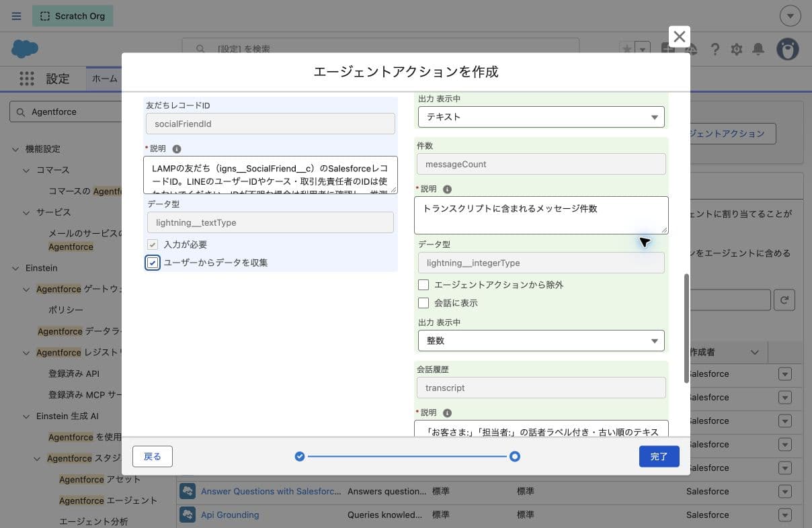Open row actions dropdown for Answer Questions row

784,491
